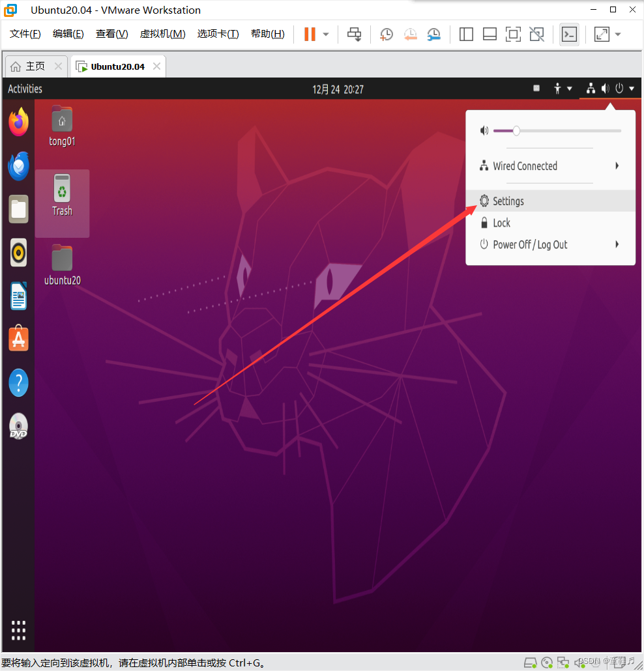Click the stretch guest display icon
The width and height of the screenshot is (644, 671).
(602, 35)
